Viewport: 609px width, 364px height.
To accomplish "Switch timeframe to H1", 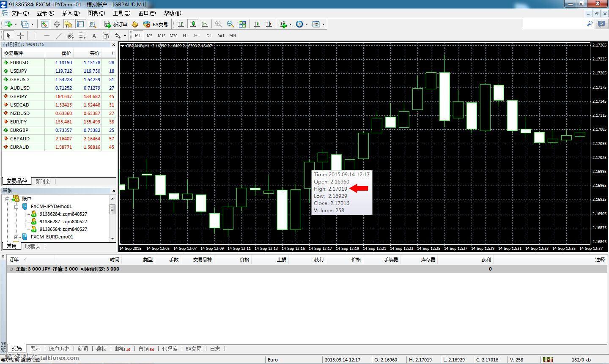I will point(185,36).
